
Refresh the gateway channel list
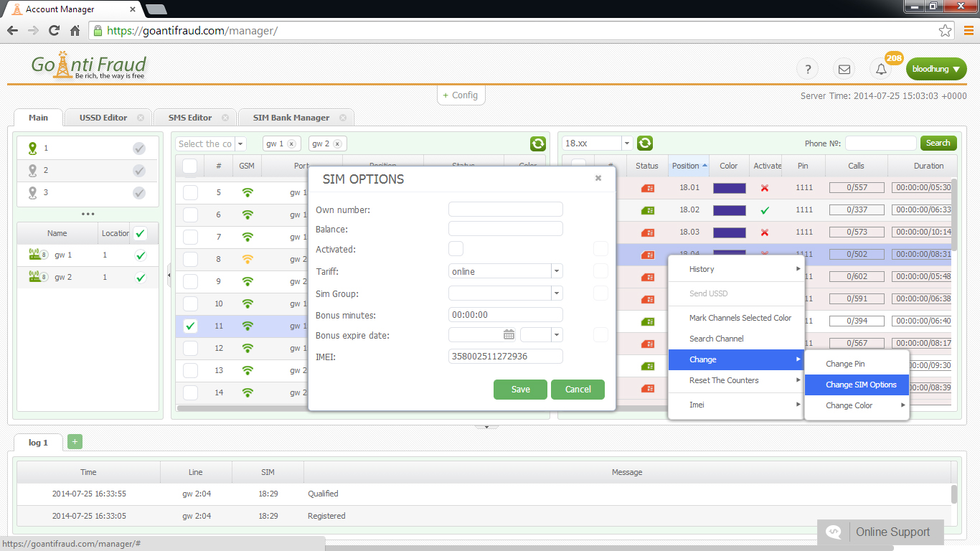pos(537,143)
